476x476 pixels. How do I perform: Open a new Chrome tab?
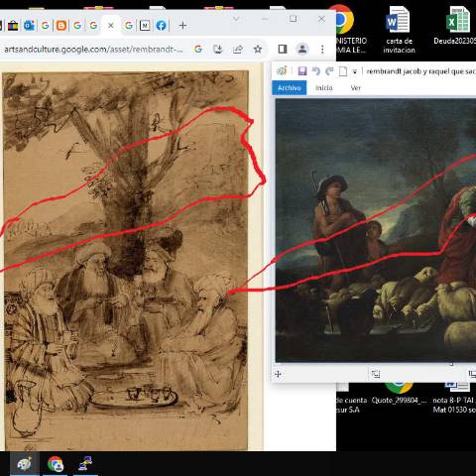coord(182,26)
